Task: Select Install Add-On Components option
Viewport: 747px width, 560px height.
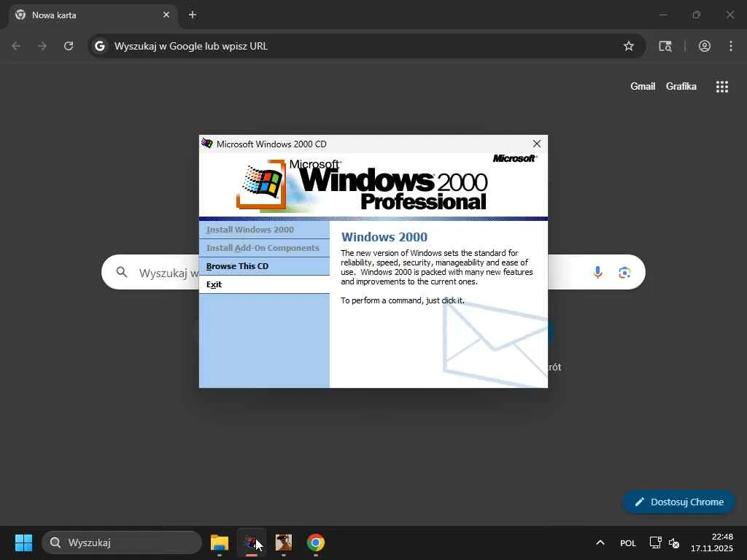Action: [264, 248]
